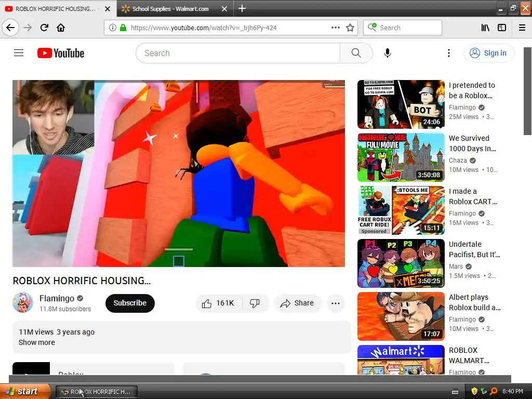Open 'We Survived 1000 Days' video thumbnail

[x=401, y=157]
